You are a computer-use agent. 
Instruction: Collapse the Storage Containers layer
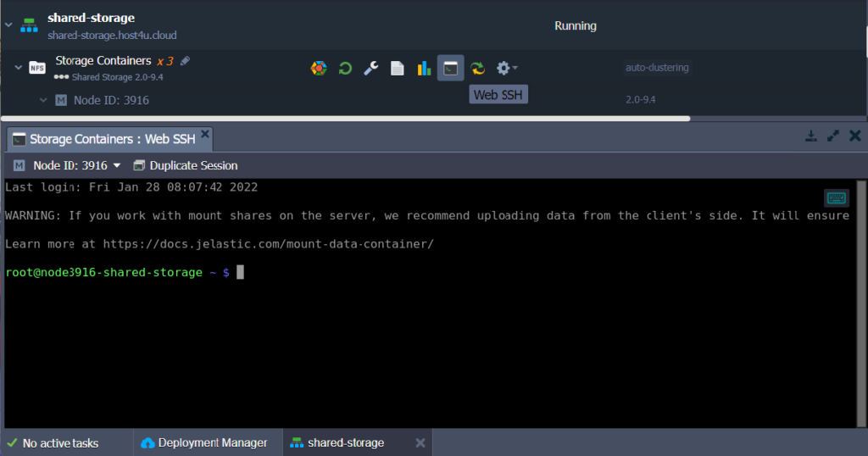pyautogui.click(x=19, y=68)
